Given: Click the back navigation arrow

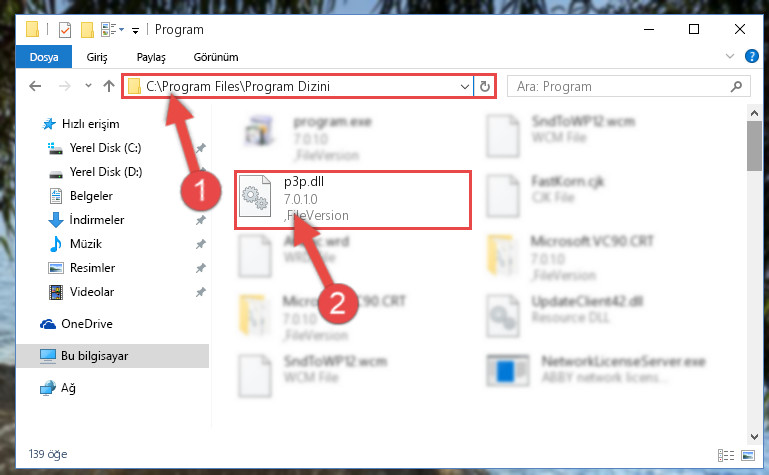Looking at the screenshot, I should 35,86.
